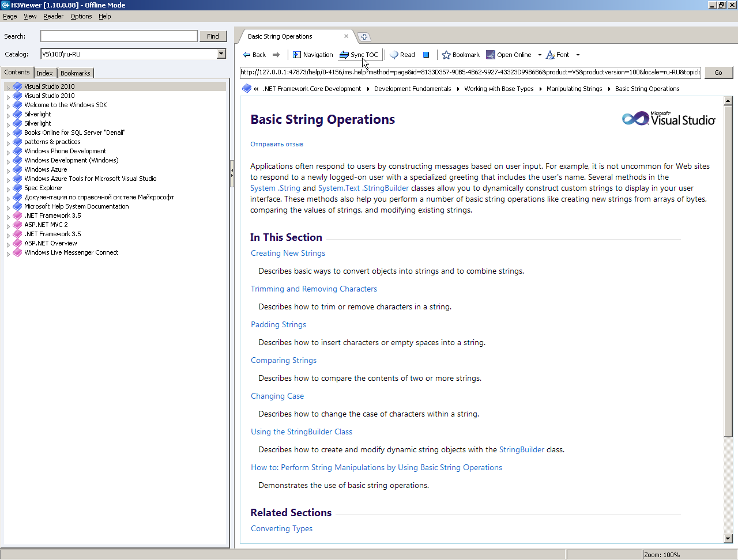Click the book icon beside Welcome to the Windows SDK
The image size is (738, 560).
pos(17,105)
